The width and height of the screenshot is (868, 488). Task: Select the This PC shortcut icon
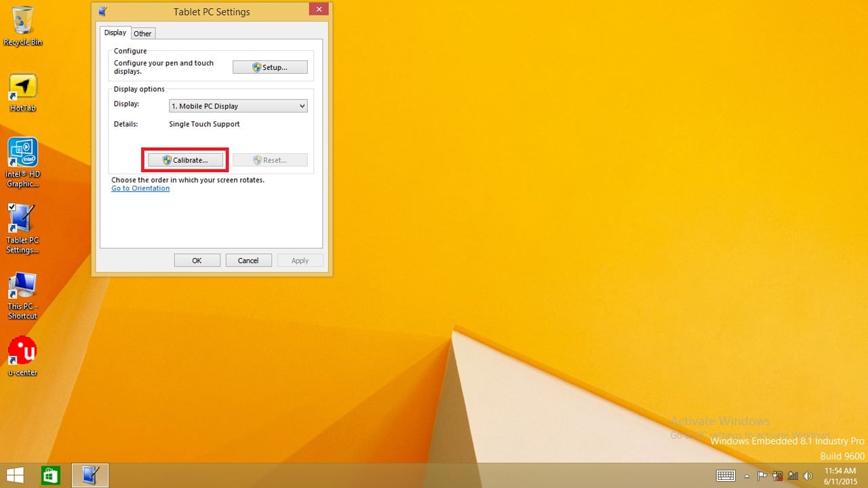point(23,296)
